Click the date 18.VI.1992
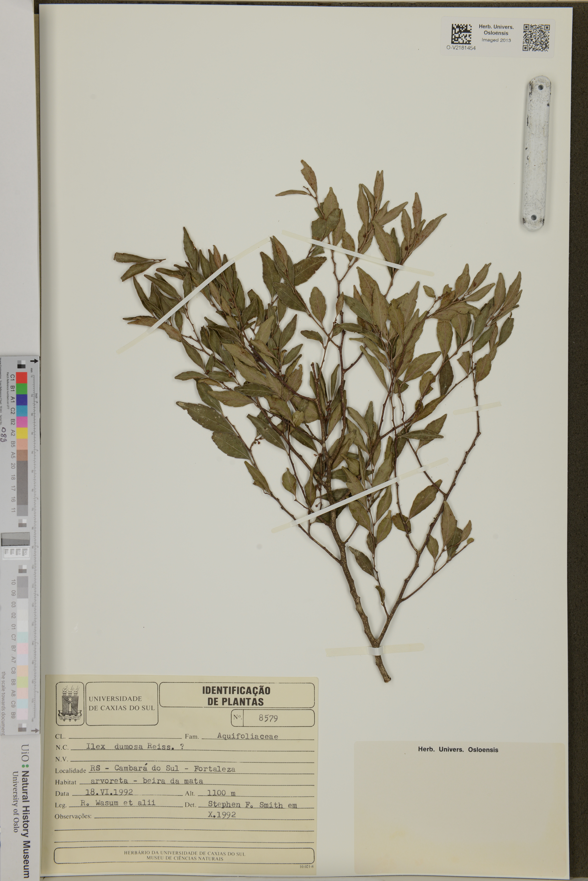588x881 pixels. [x=109, y=793]
